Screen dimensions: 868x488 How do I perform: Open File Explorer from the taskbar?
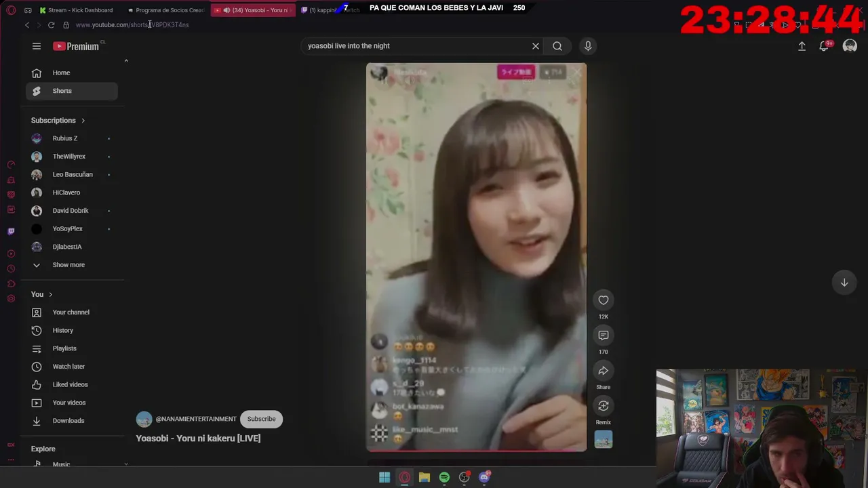coord(425,477)
